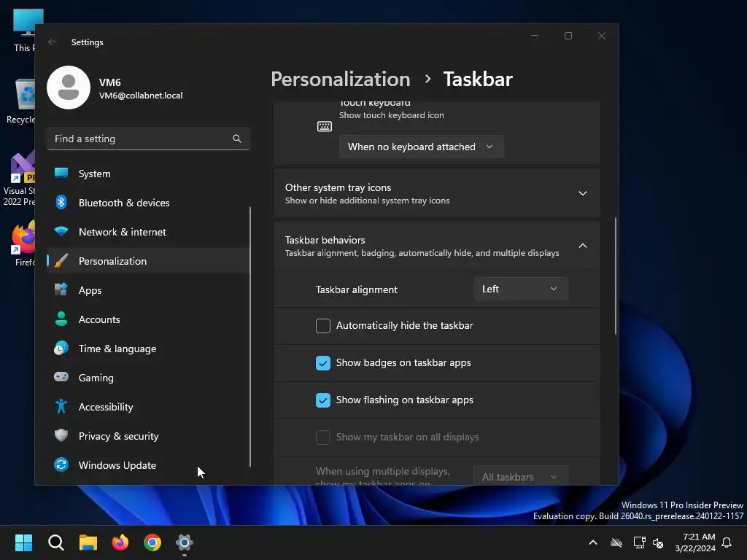Open taskbar Search icon

pos(55,542)
